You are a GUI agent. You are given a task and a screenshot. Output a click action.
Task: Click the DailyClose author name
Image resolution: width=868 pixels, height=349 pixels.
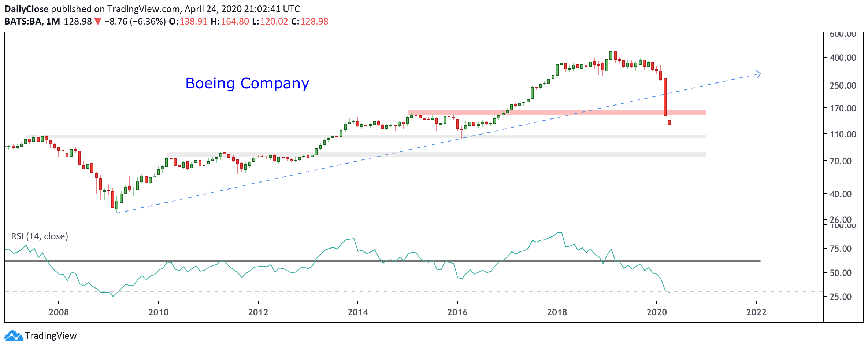coord(26,9)
